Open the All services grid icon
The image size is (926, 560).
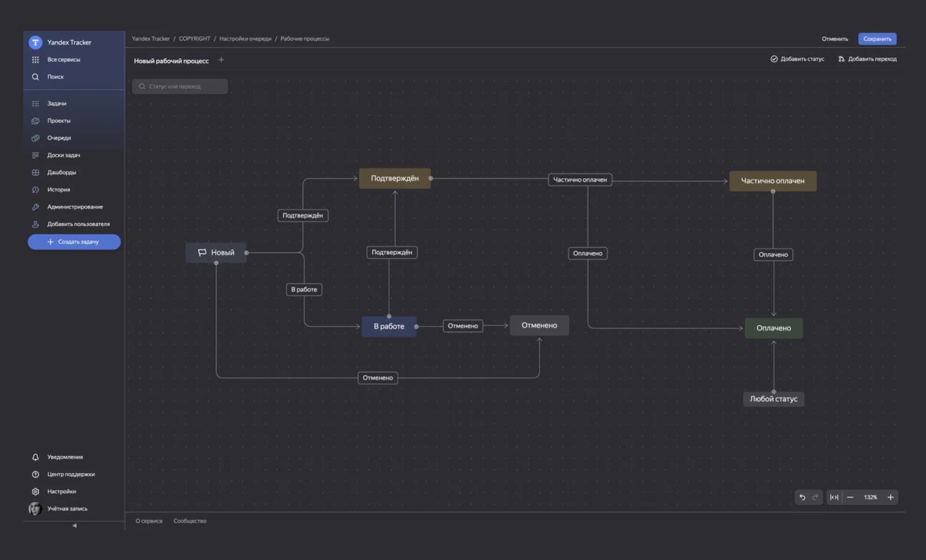35,60
